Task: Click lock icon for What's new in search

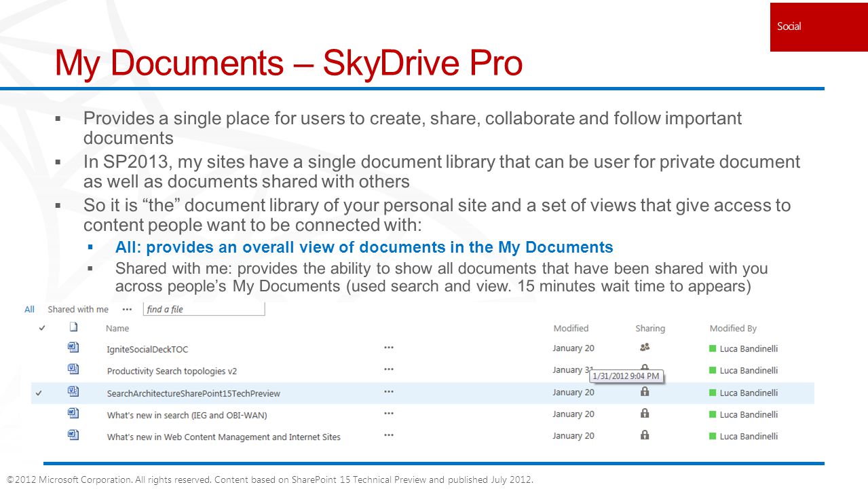Action: click(645, 414)
